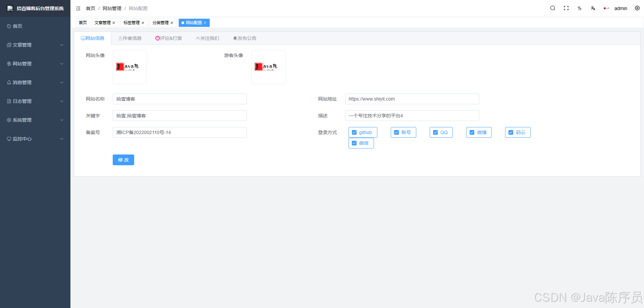644x308 pixels.
Task: Uncheck the 账号 login checkbox
Action: click(x=396, y=132)
